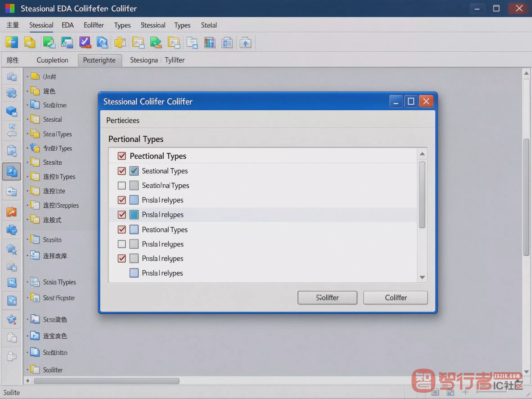
Task: Click the blue swatch beside Peational Types
Action: coord(134,230)
